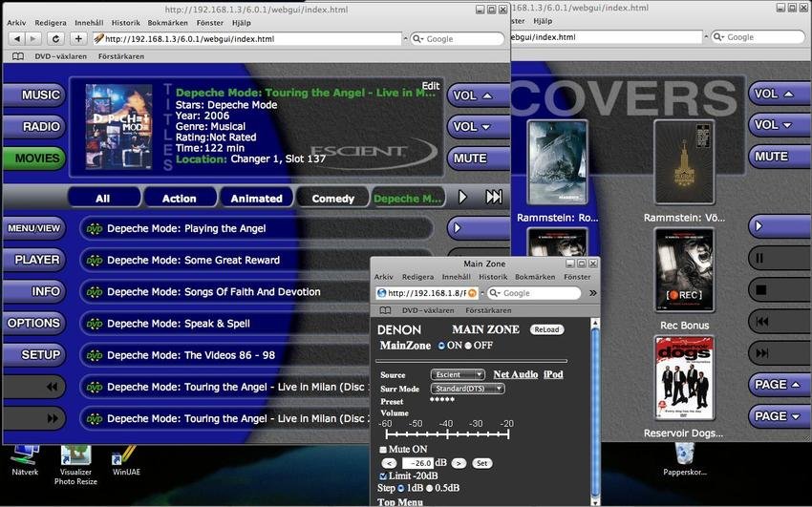This screenshot has width=812, height=507.
Task: Click the Reservoir Dogs cover thumbnail
Action: pos(684,377)
